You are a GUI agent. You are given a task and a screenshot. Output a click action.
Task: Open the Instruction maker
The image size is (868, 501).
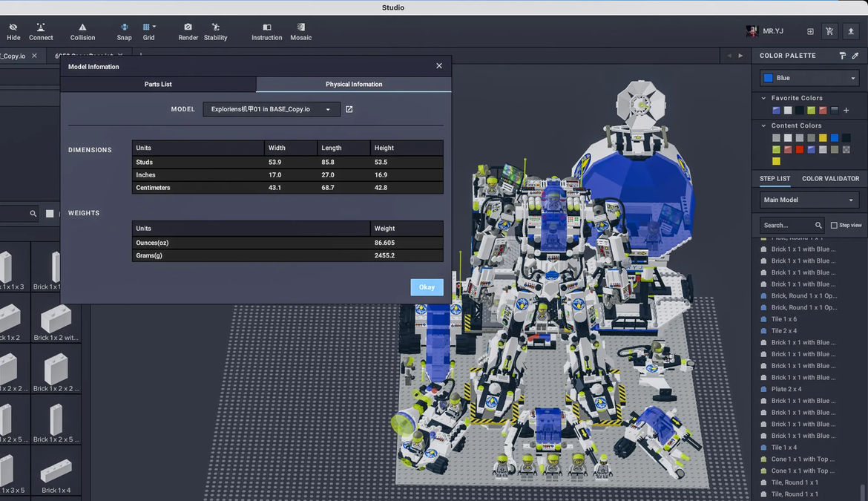266,31
